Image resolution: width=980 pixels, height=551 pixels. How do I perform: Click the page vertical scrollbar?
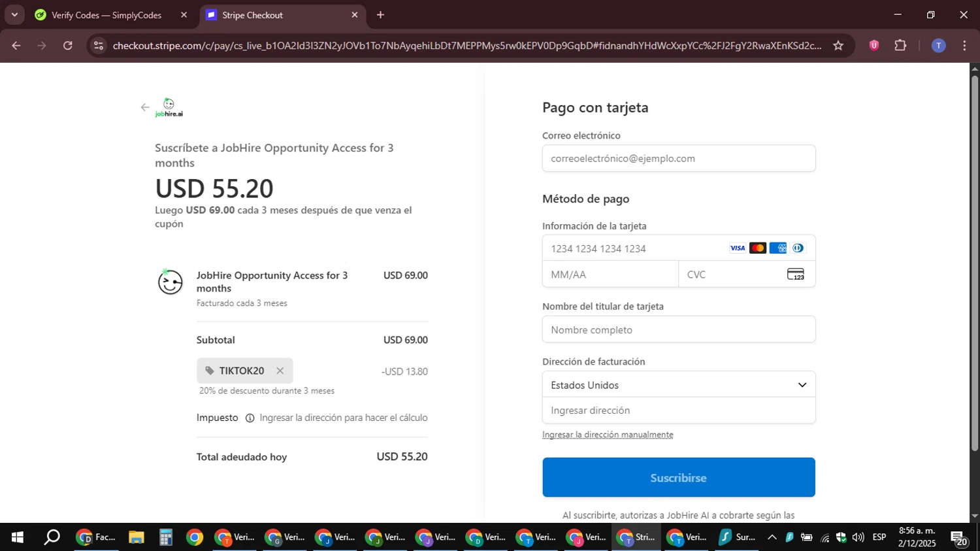pyautogui.click(x=975, y=263)
